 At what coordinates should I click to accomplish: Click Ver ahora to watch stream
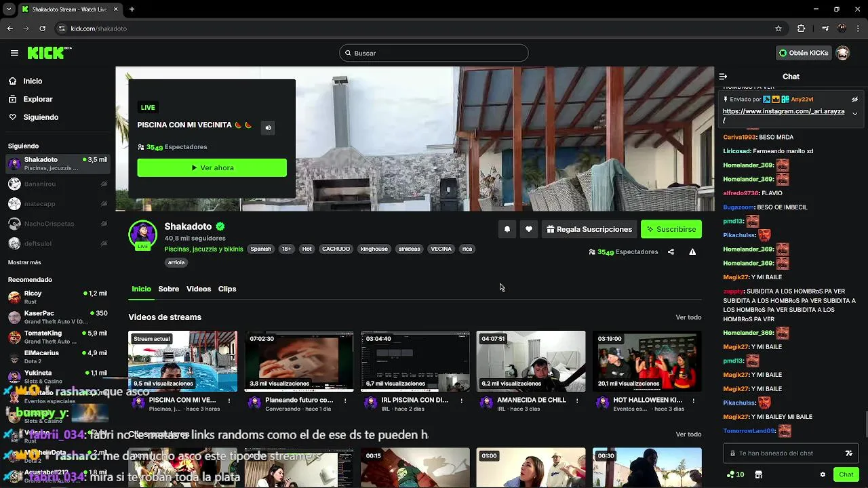[212, 167]
